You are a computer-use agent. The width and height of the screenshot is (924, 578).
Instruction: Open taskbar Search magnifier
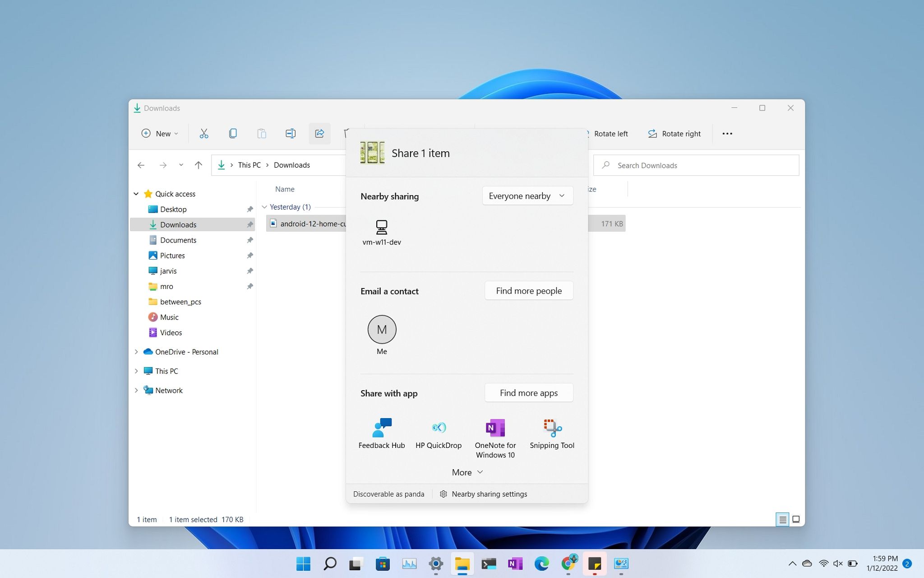(x=330, y=564)
